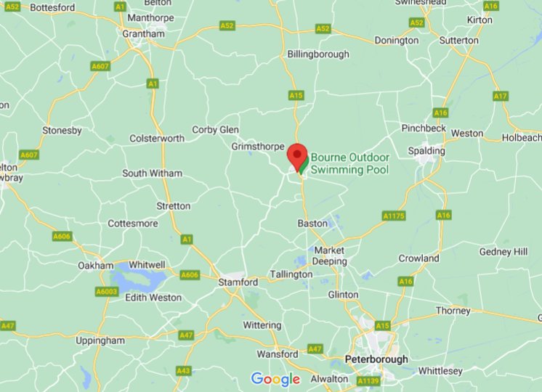Click the A15 shield north of Bourne
The width and height of the screenshot is (542, 392).
tap(296, 95)
